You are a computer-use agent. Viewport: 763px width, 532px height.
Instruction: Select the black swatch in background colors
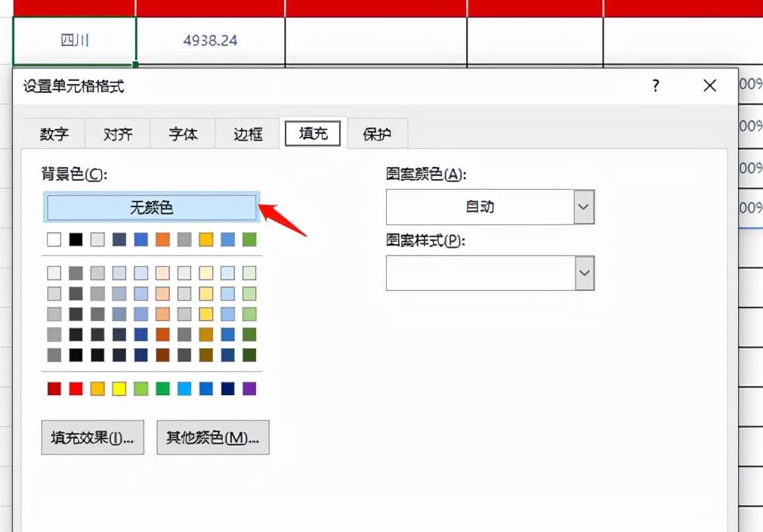coord(75,239)
